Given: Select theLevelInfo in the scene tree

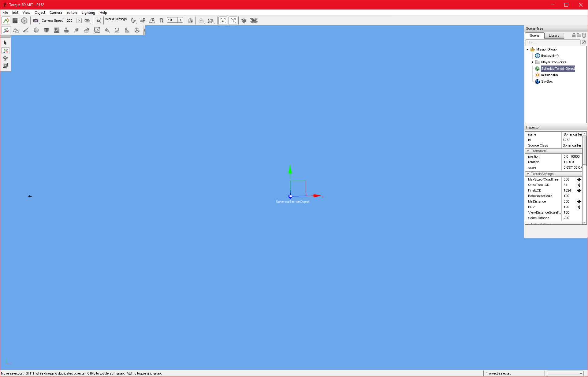Looking at the screenshot, I should [x=550, y=56].
